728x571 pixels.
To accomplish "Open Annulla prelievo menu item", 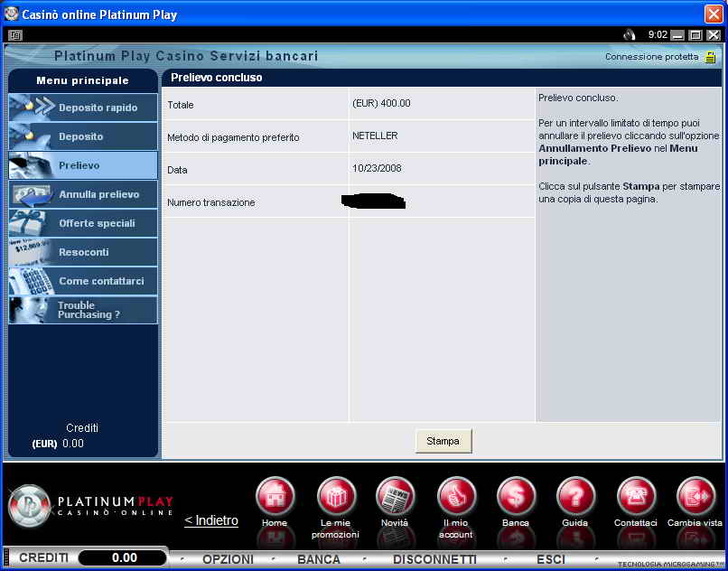I will click(83, 194).
